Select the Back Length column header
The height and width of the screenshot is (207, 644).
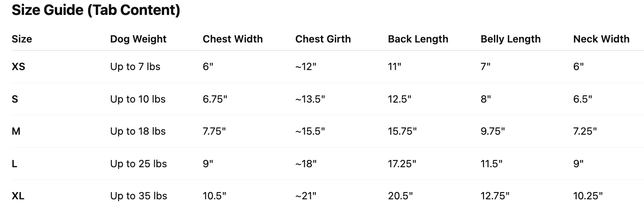[418, 39]
